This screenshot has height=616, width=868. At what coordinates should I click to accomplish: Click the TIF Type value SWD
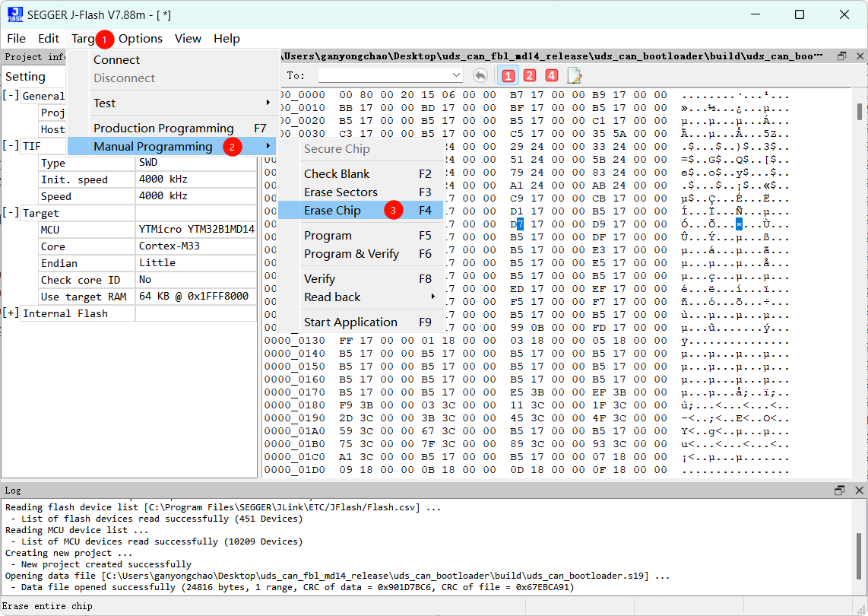click(196, 162)
